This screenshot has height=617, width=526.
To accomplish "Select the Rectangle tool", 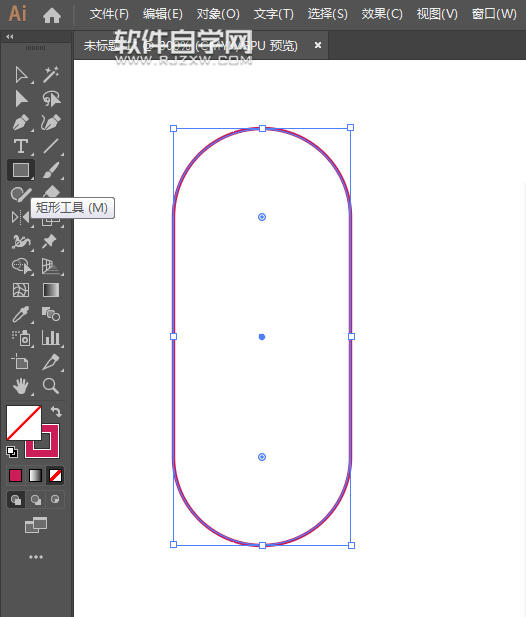I will [x=21, y=170].
